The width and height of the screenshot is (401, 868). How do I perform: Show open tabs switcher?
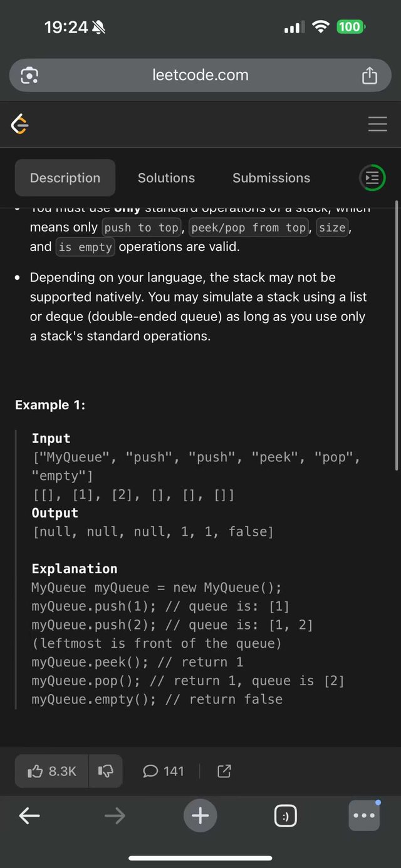click(x=286, y=815)
